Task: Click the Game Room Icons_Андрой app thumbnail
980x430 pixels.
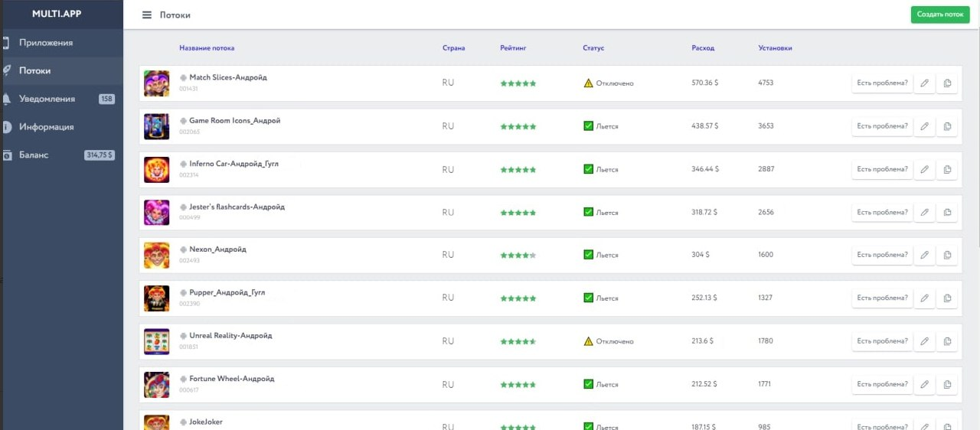Action: [156, 126]
